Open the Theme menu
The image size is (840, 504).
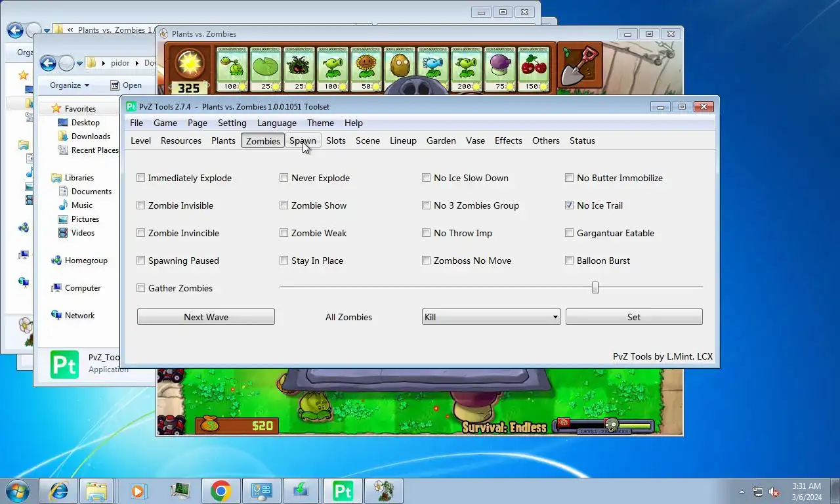[x=320, y=123]
